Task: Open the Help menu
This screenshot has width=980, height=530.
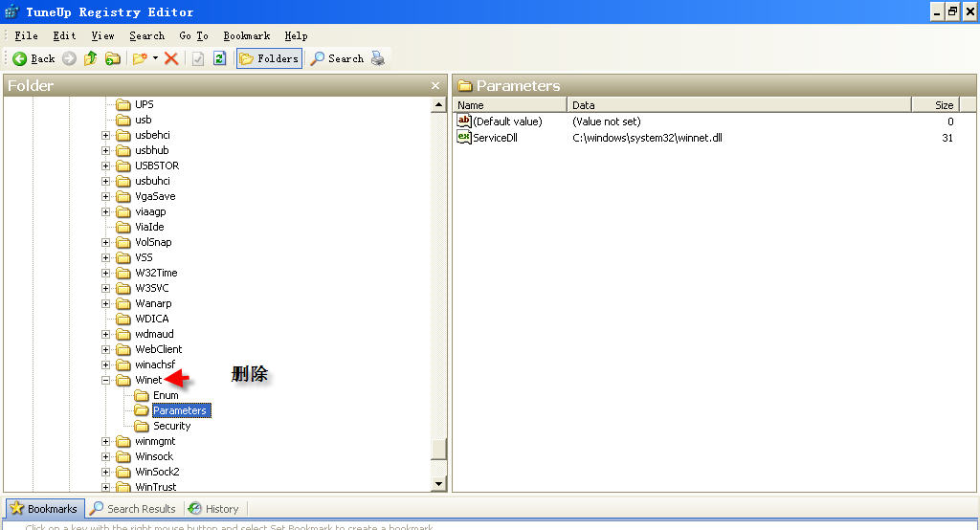Action: (x=297, y=35)
